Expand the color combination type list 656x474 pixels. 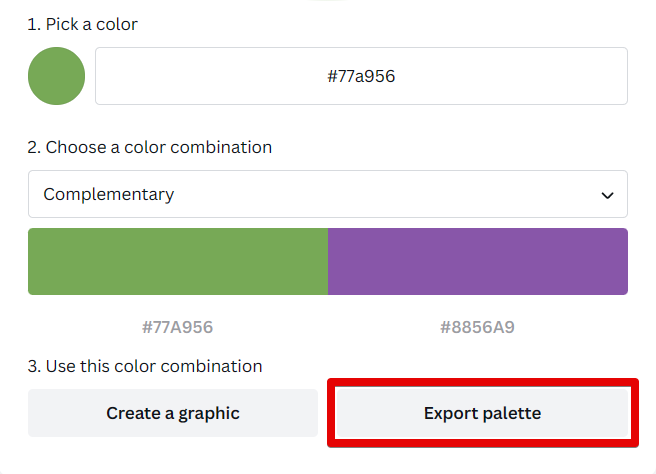click(x=327, y=194)
